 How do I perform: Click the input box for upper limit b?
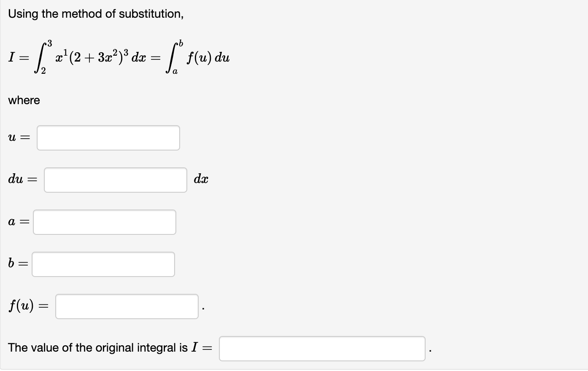click(x=103, y=264)
